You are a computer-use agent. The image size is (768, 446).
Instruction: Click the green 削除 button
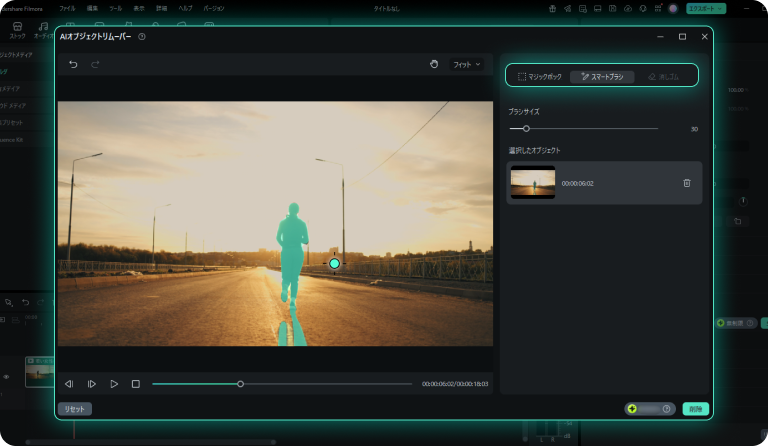coord(695,409)
